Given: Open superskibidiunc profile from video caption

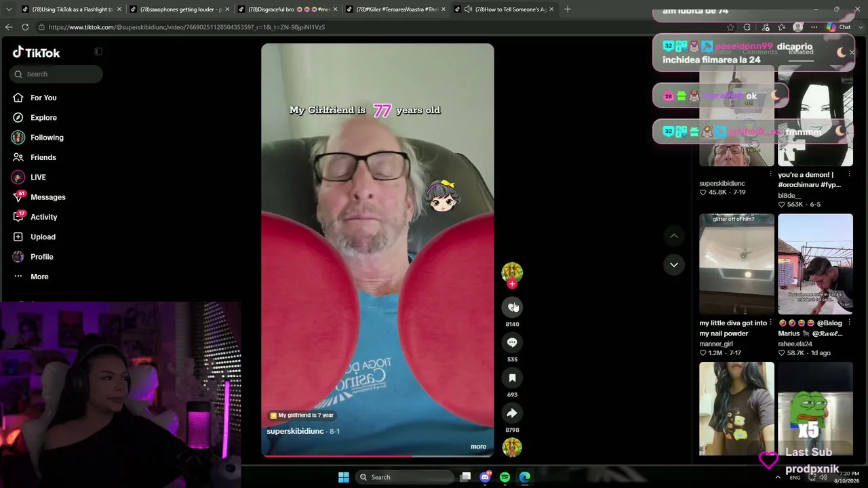Looking at the screenshot, I should point(295,431).
